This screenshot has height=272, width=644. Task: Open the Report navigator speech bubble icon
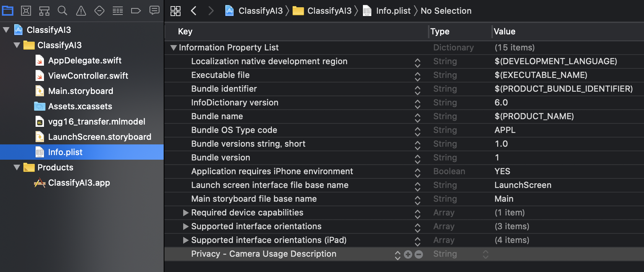point(154,10)
